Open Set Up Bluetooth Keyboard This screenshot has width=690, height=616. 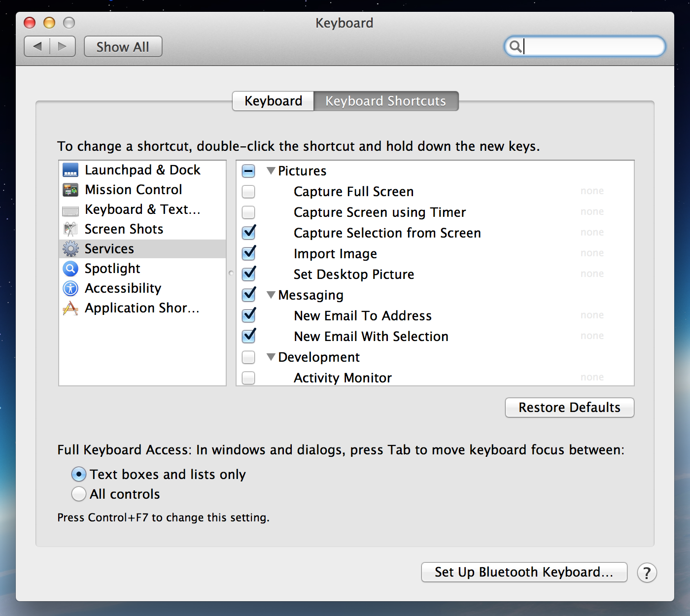pyautogui.click(x=524, y=572)
